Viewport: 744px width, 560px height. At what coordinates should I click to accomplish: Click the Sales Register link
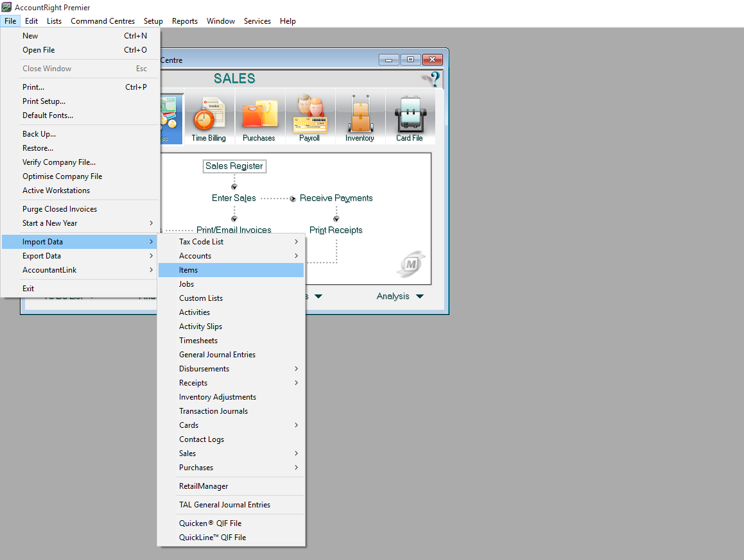(234, 166)
